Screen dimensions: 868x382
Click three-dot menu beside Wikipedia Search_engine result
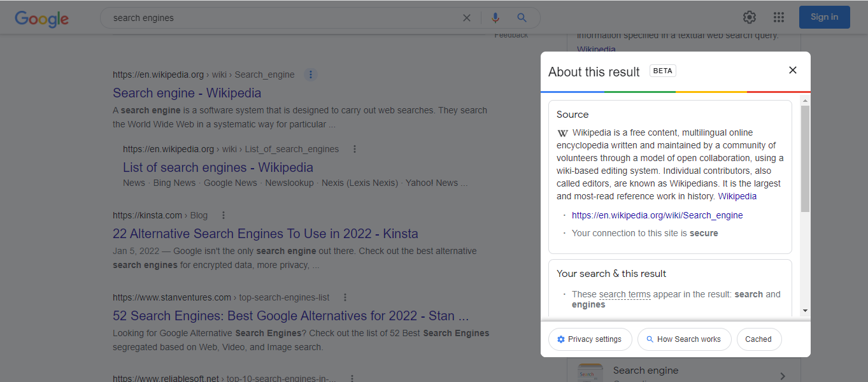point(311,74)
